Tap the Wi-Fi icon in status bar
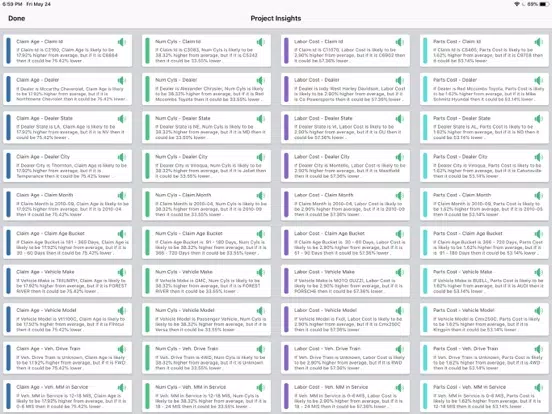The width and height of the screenshot is (552, 414). click(x=517, y=4)
